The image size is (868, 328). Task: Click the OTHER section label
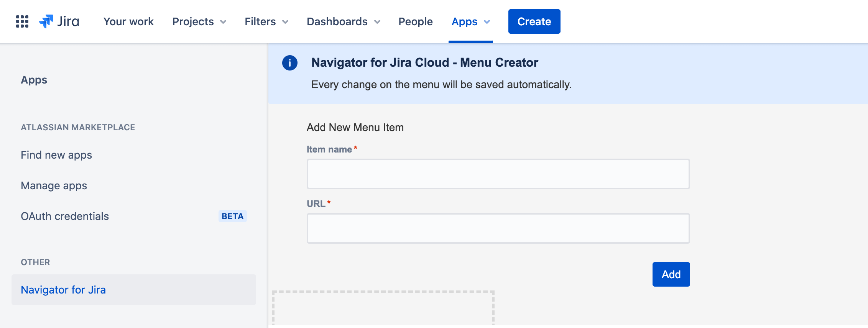[x=35, y=262]
